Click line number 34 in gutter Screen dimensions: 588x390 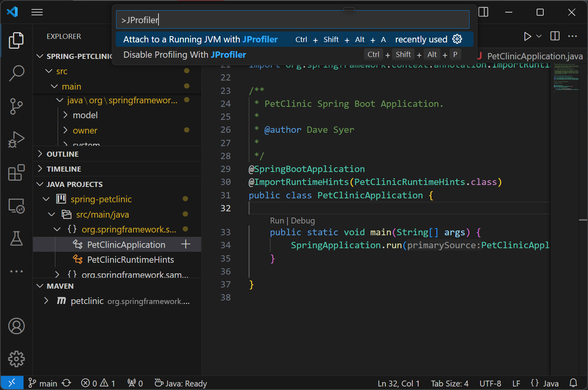(226, 245)
